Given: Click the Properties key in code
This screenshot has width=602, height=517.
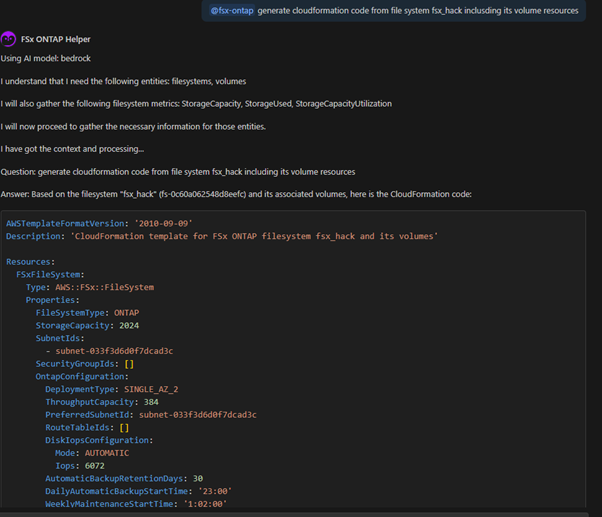Looking at the screenshot, I should click(50, 300).
